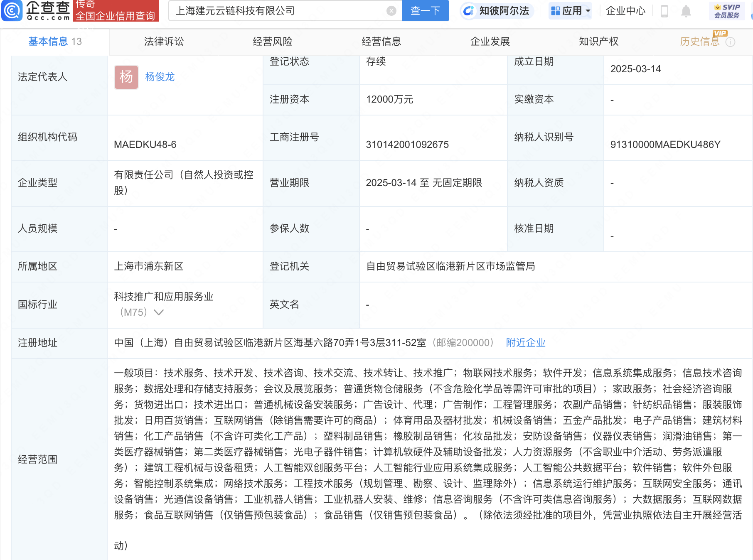753x560 pixels.
Task: Switch to the 知识产权 tab
Action: tap(599, 42)
